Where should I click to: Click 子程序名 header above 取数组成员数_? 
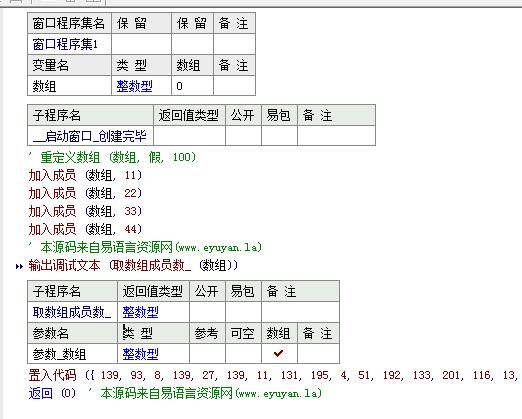(x=72, y=291)
